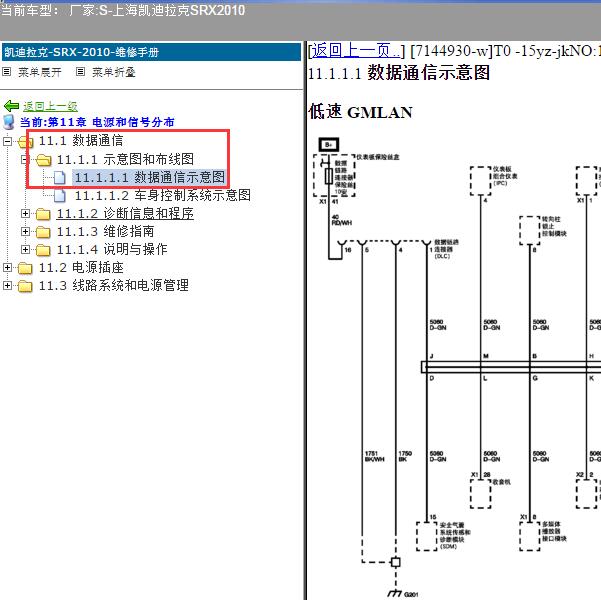Expand the 11.1.2 诊断信息和程序 node
This screenshot has width=601, height=600.
pos(25,214)
